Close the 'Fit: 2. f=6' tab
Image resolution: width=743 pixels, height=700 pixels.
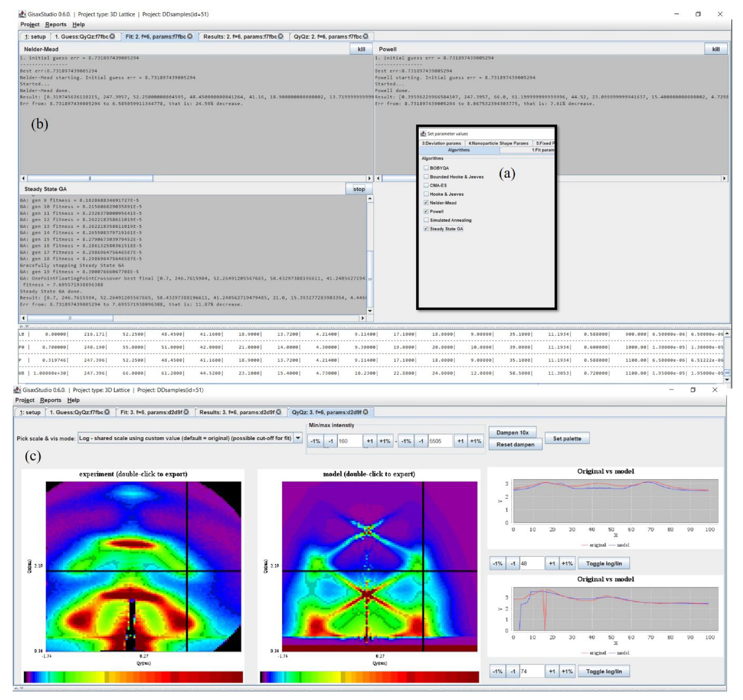click(190, 36)
